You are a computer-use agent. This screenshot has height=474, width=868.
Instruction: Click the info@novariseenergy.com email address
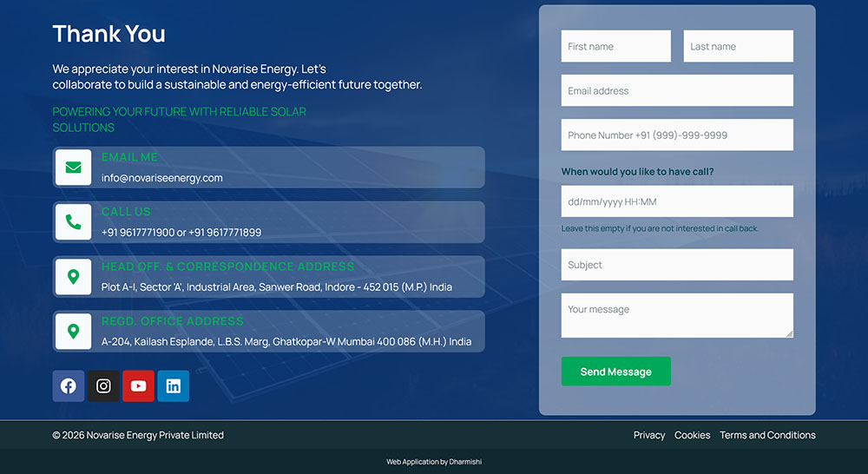point(162,178)
